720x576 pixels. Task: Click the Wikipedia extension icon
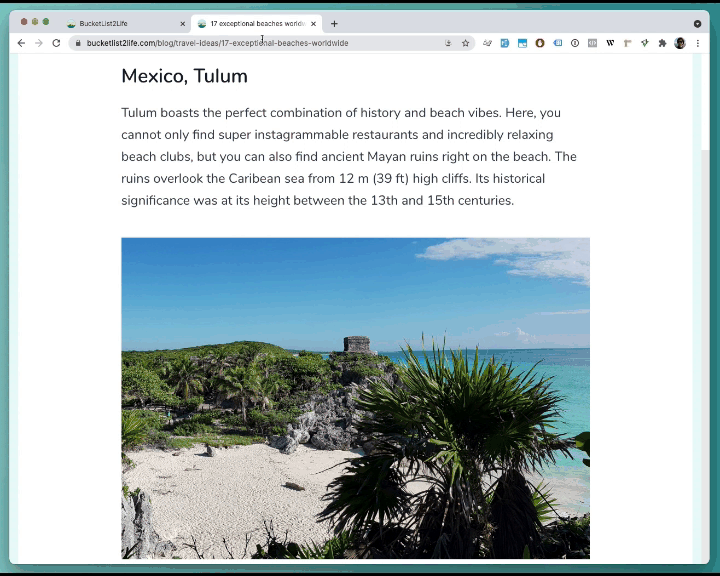pyautogui.click(x=610, y=43)
